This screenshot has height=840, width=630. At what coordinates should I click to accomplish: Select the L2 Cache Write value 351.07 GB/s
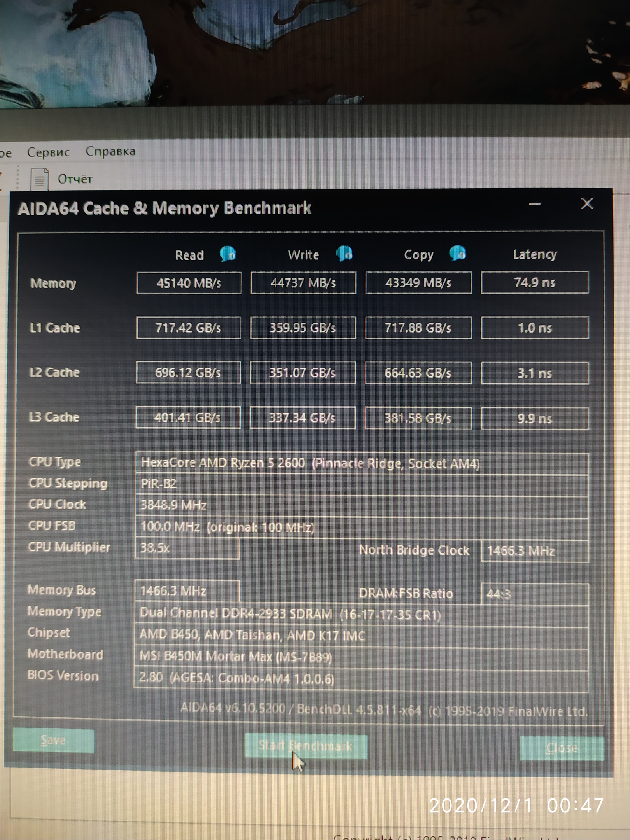(303, 373)
